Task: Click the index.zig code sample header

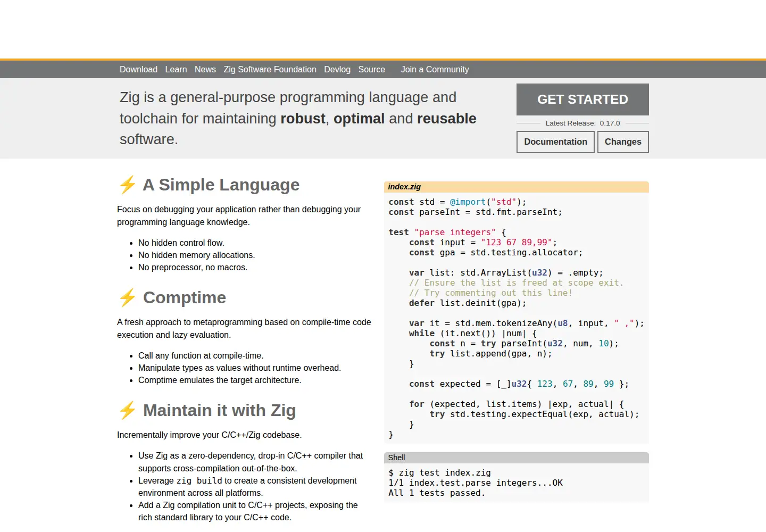Action: [x=516, y=187]
